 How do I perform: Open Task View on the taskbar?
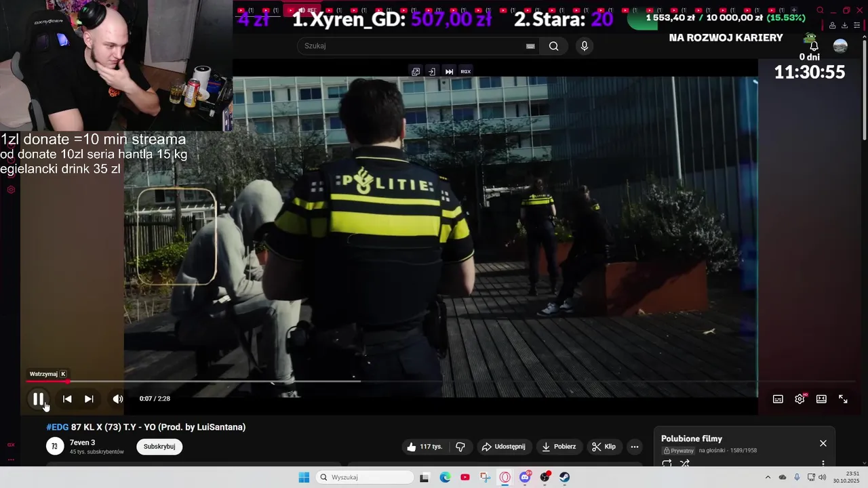425,477
